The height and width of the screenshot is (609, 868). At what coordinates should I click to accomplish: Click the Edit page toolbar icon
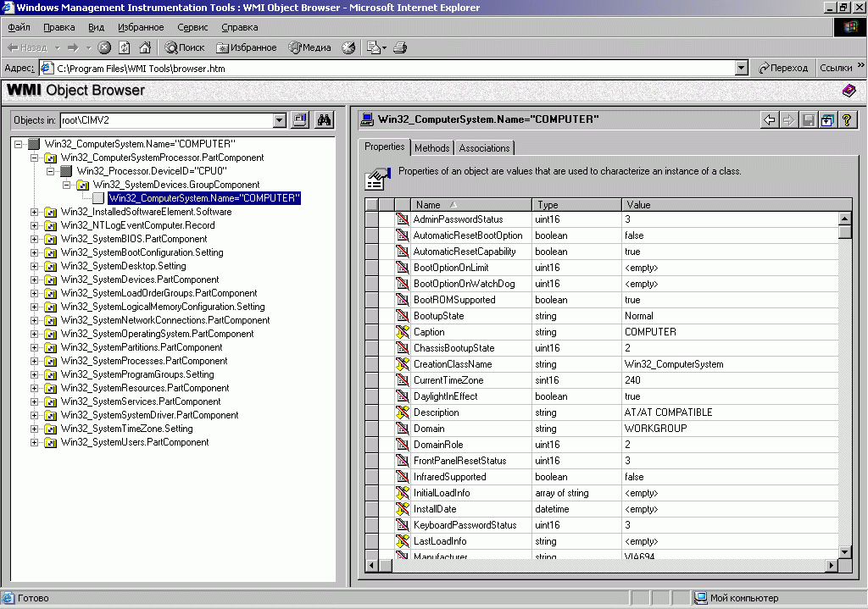tap(376, 47)
